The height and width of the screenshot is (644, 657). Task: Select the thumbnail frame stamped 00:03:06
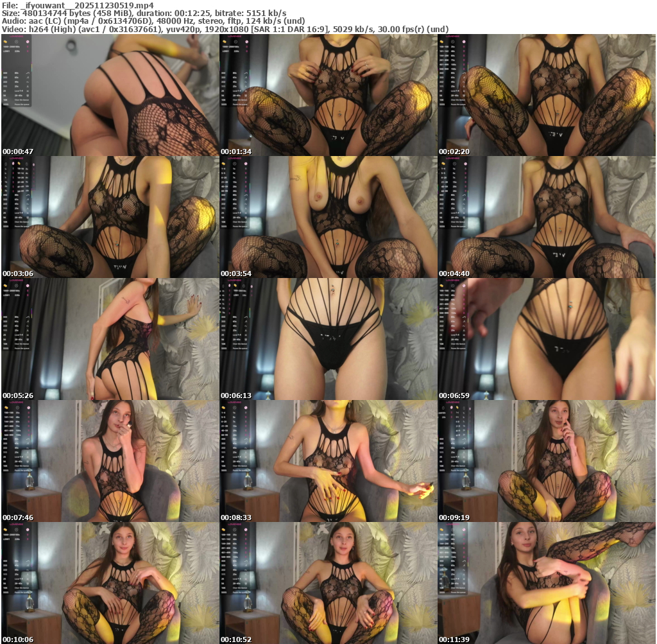click(110, 217)
